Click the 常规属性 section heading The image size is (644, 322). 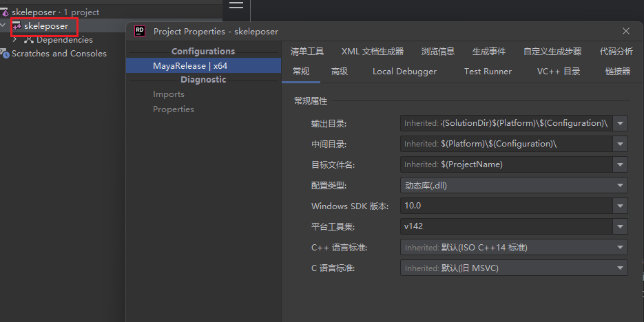311,101
